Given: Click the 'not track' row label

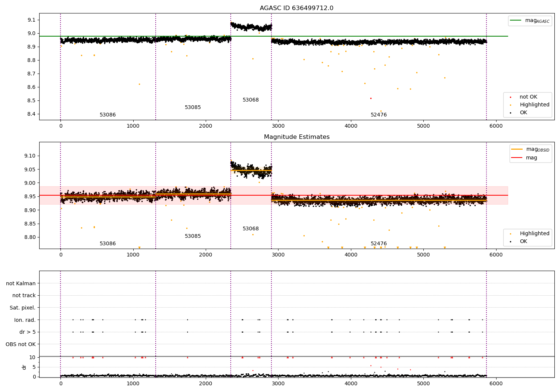Looking at the screenshot, I should [24, 296].
